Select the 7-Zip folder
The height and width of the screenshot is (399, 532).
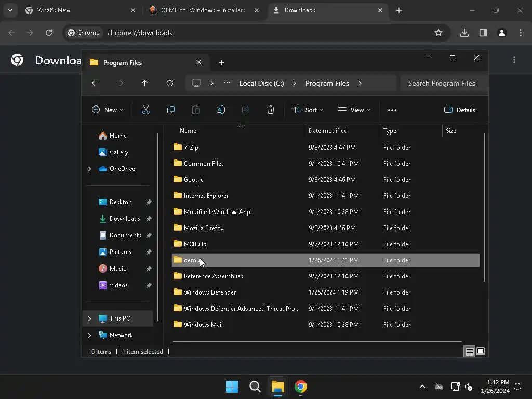tap(325, 147)
